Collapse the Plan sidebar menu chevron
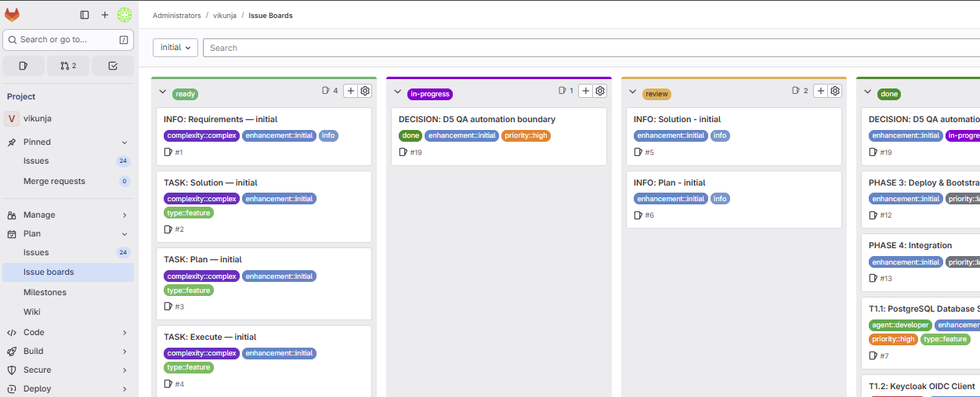Screen dimensions: 980x397 (x=125, y=233)
